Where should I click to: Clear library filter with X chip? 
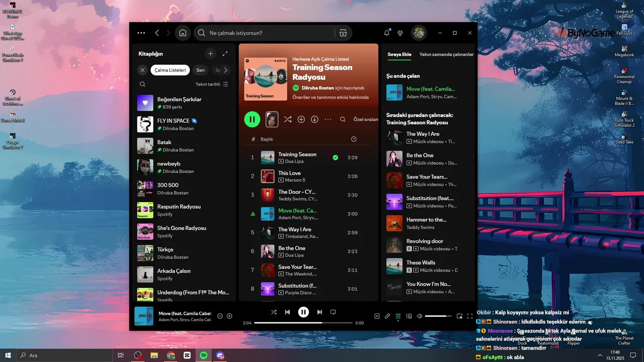click(x=143, y=70)
